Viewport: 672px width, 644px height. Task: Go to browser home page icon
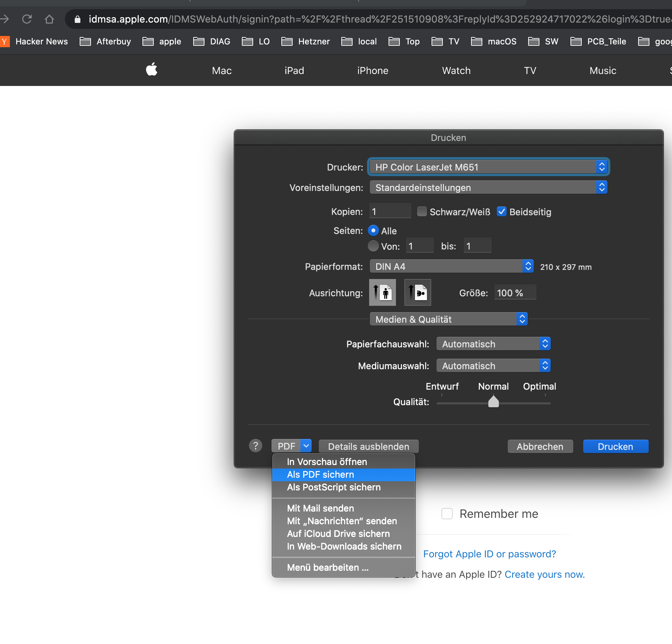(49, 19)
